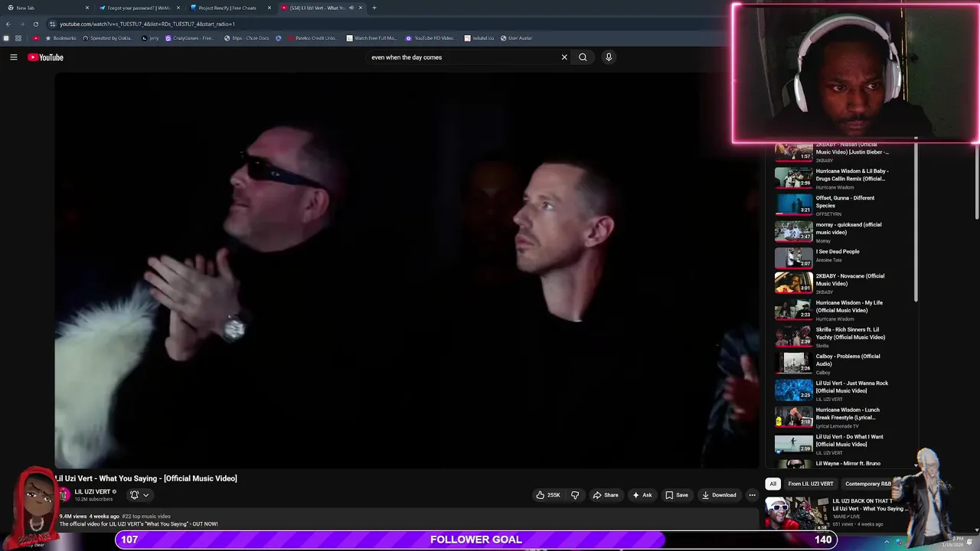Image resolution: width=980 pixels, height=551 pixels.
Task: Download the video
Action: click(719, 495)
